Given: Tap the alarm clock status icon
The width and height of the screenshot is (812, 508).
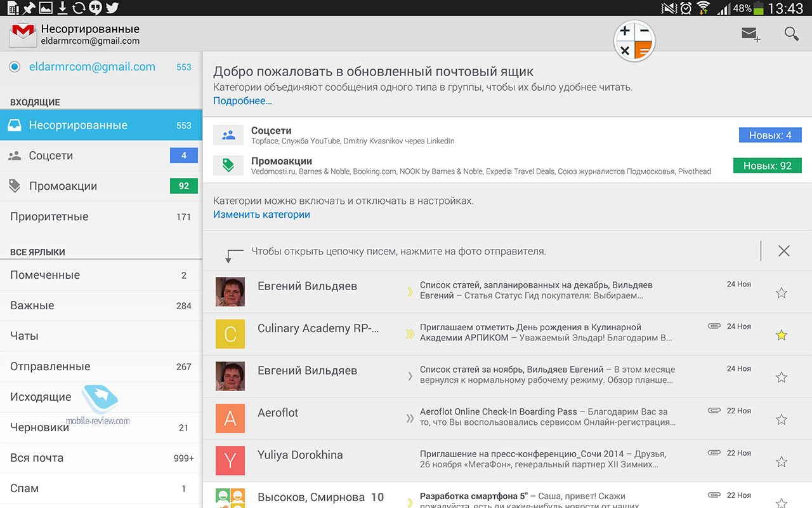Looking at the screenshot, I should coord(686,8).
